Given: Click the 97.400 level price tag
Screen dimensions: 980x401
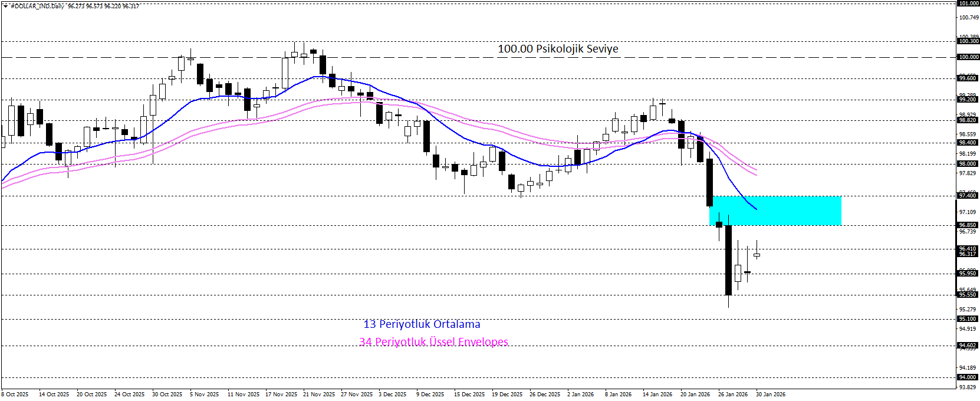Looking at the screenshot, I should click(968, 196).
